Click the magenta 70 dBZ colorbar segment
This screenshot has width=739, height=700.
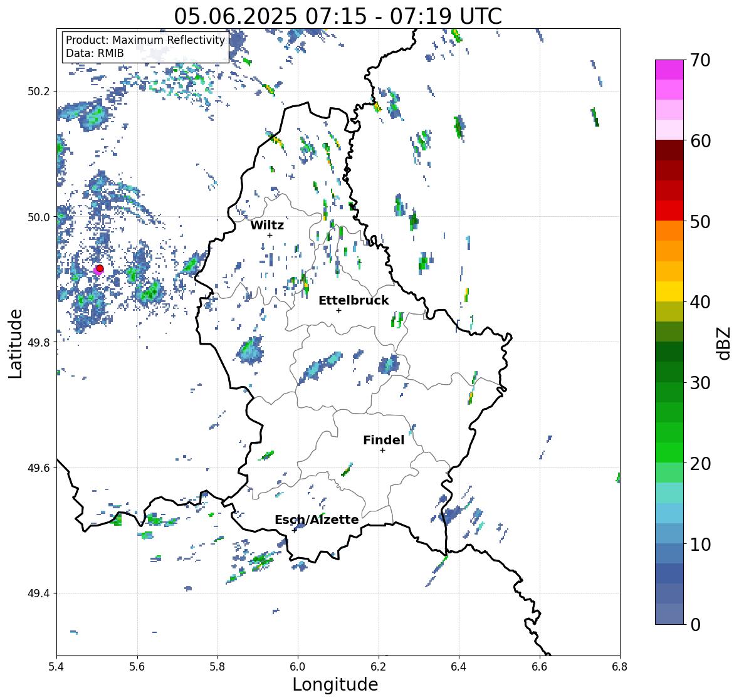pyautogui.click(x=669, y=70)
